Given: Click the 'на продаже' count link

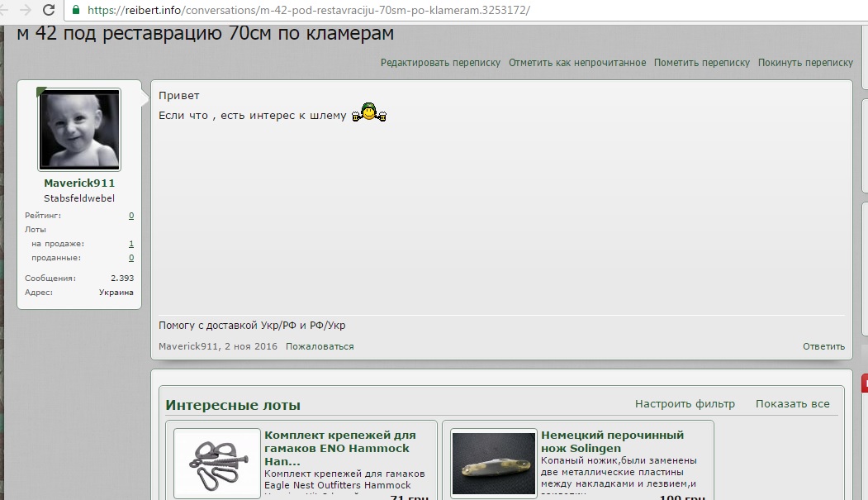Looking at the screenshot, I should 131,244.
